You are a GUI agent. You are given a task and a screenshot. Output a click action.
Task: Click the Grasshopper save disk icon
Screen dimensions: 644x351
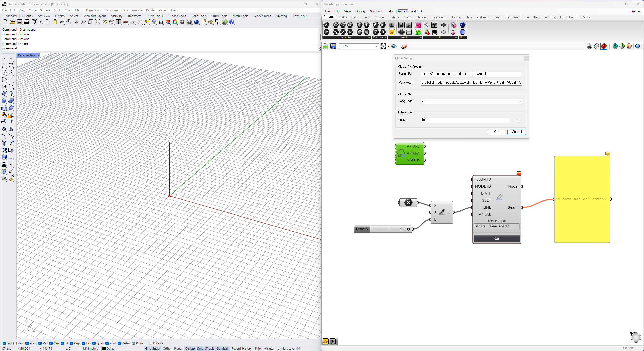click(333, 46)
